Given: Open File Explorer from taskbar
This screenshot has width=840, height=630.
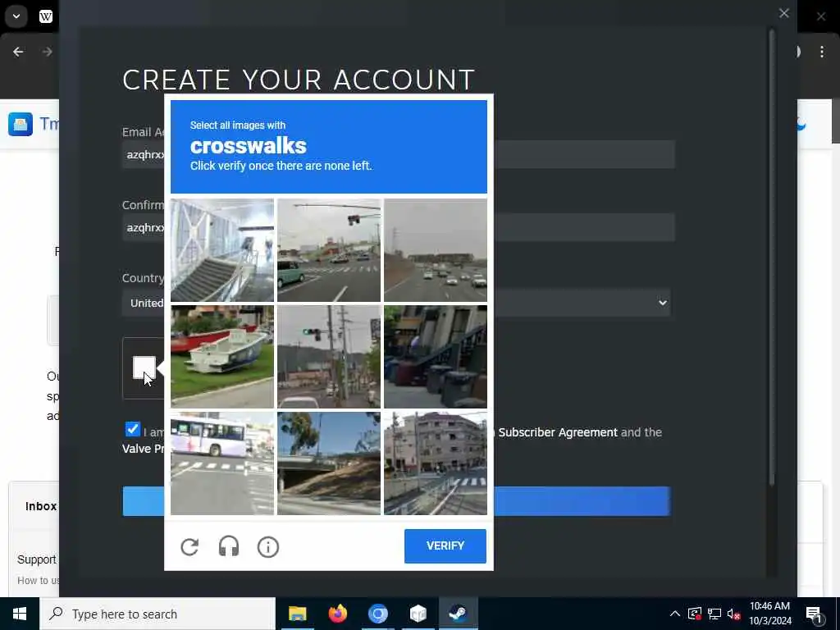Looking at the screenshot, I should [x=297, y=614].
